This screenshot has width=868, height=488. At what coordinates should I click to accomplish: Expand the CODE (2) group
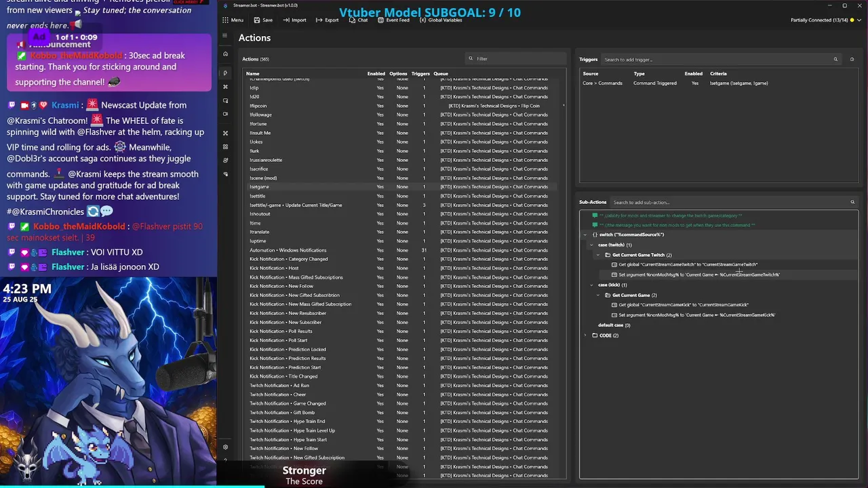pyautogui.click(x=585, y=335)
